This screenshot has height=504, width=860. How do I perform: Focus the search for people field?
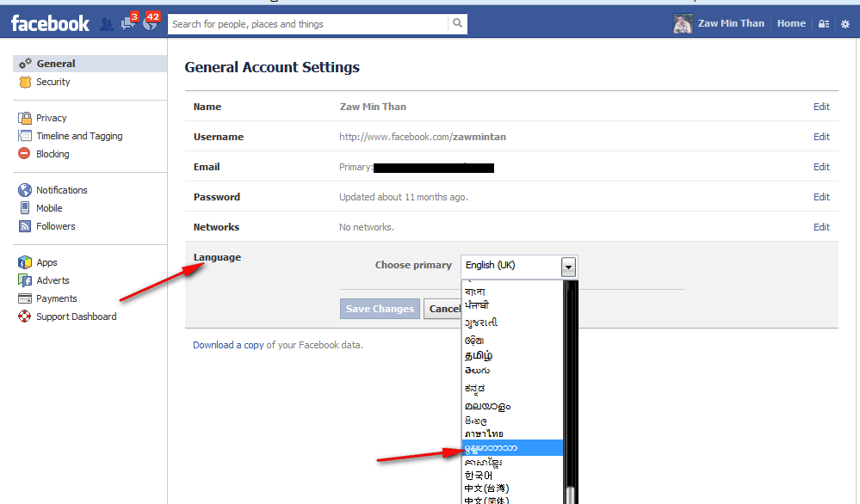(307, 23)
